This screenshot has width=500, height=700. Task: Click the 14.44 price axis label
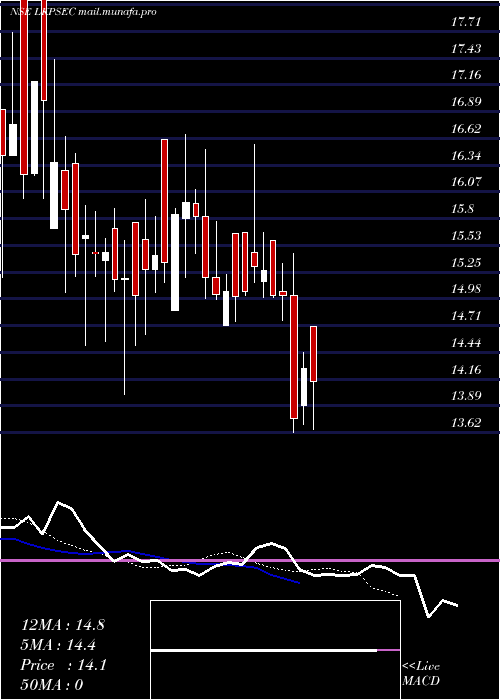466,343
